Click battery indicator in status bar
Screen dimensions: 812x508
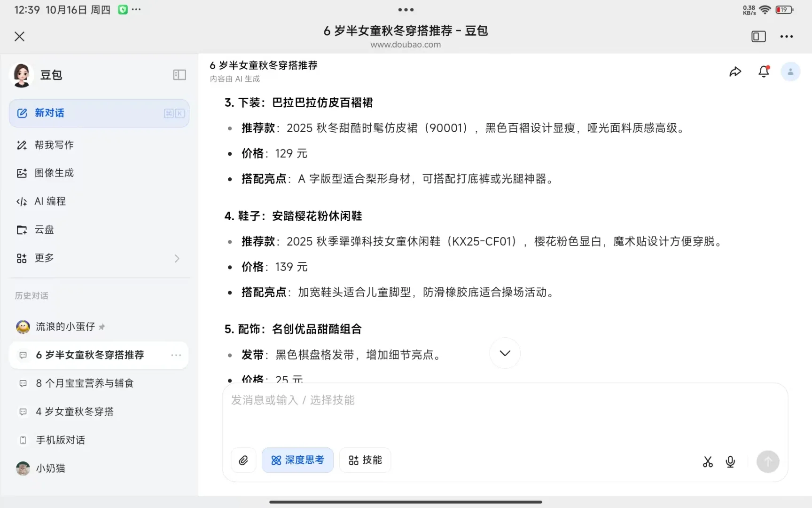pos(784,9)
